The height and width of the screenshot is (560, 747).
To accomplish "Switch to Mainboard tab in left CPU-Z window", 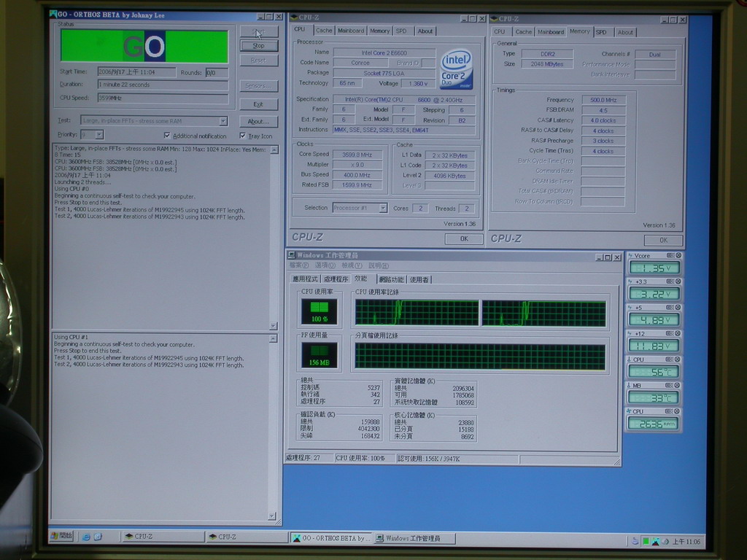I will pos(351,31).
